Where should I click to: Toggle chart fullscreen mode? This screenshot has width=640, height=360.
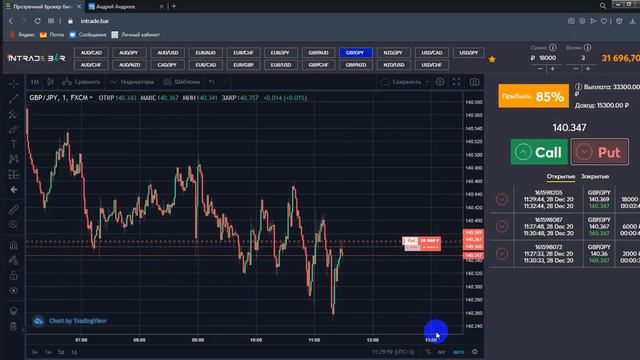[x=456, y=82]
